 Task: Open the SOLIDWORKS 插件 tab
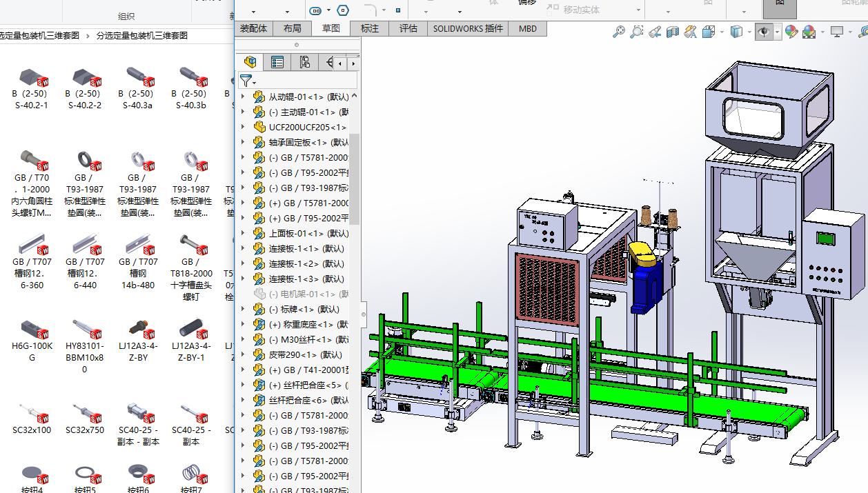point(468,28)
